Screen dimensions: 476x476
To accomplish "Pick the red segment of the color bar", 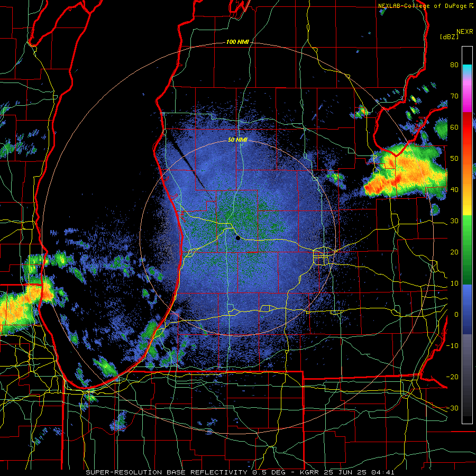I will pos(467,128).
